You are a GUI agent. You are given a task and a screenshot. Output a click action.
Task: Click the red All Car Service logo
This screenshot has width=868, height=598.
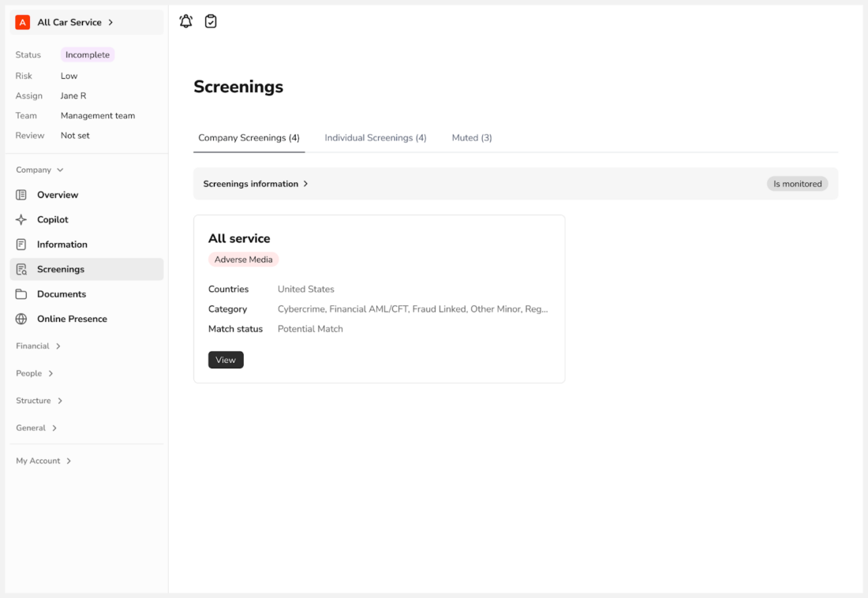click(x=23, y=22)
